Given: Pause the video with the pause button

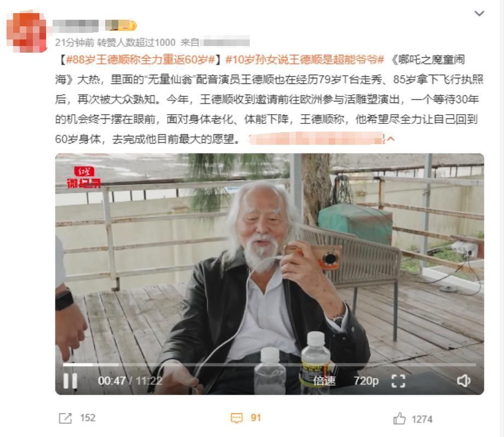Looking at the screenshot, I should point(70,381).
